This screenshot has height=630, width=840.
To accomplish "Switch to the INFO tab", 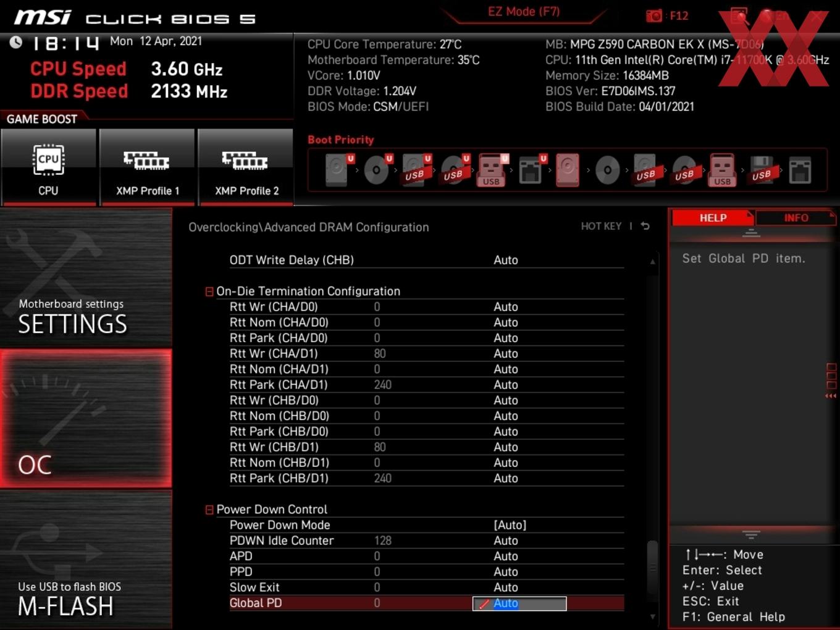I will (796, 218).
